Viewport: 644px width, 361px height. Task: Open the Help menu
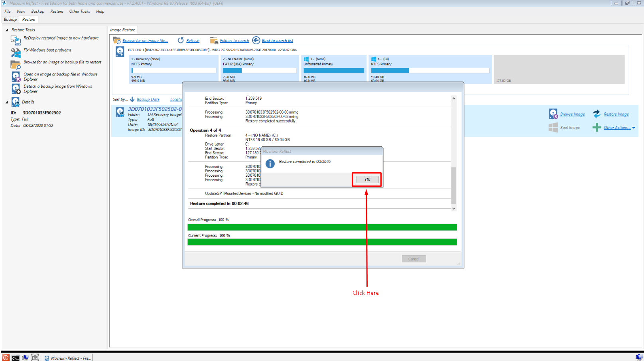(x=100, y=11)
